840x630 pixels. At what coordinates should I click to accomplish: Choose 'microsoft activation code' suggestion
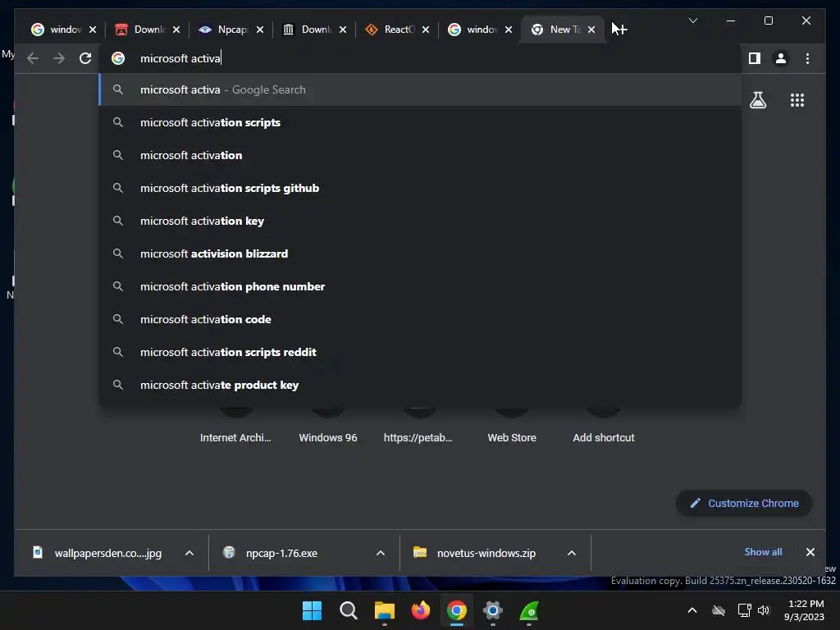click(421, 319)
